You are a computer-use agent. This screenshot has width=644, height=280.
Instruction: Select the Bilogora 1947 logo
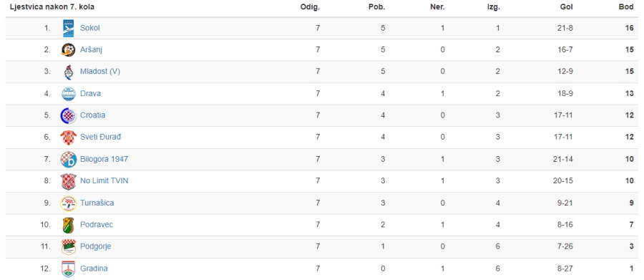point(69,159)
